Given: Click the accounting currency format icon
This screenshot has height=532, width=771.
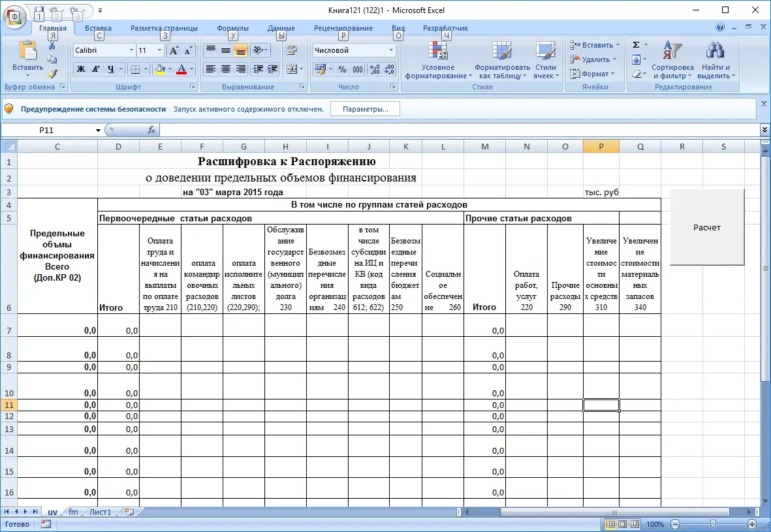Looking at the screenshot, I should (x=320, y=69).
